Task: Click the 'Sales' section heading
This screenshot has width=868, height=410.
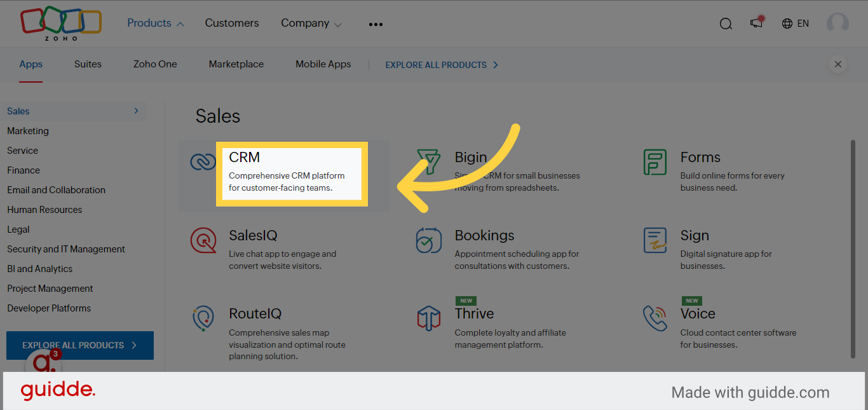Action: point(218,116)
